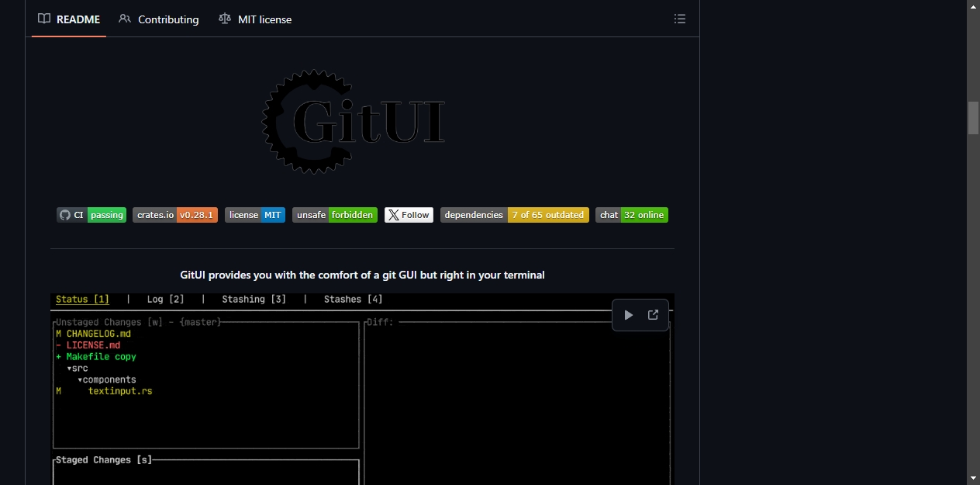The width and height of the screenshot is (980, 485).
Task: Open the crates.io v0.28.1 badge
Action: tap(175, 215)
